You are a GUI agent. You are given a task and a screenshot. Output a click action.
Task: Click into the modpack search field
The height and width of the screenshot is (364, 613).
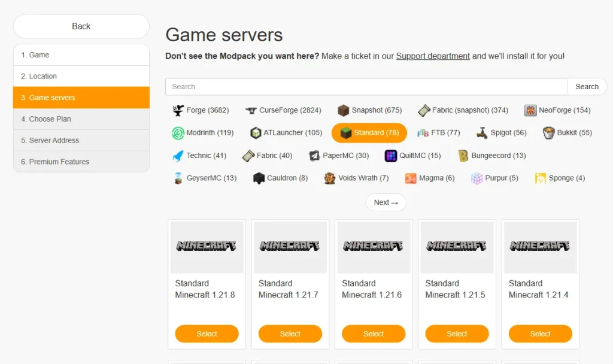pyautogui.click(x=366, y=87)
